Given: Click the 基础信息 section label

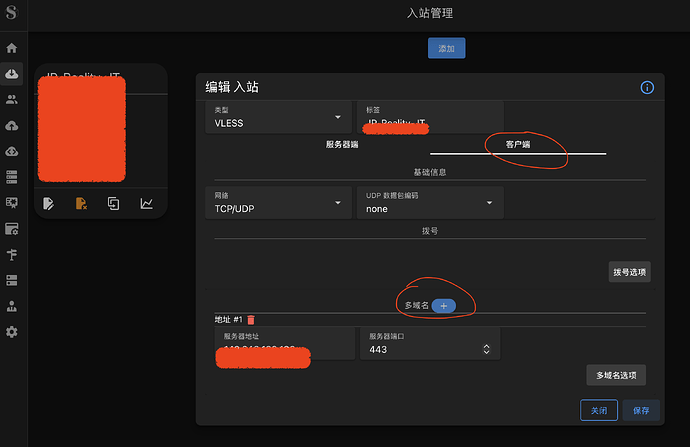Looking at the screenshot, I should pos(430,172).
